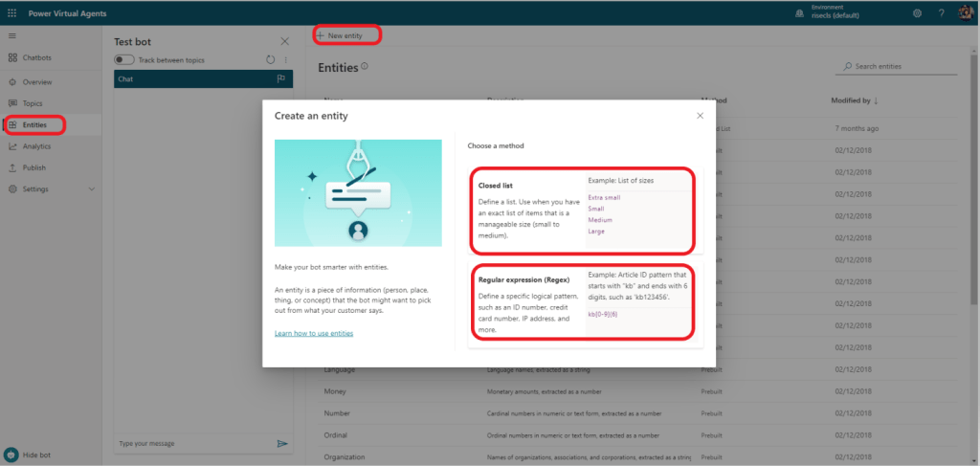Follow the Learn how to use entities link
Screen dimensions: 980x466
(313, 333)
